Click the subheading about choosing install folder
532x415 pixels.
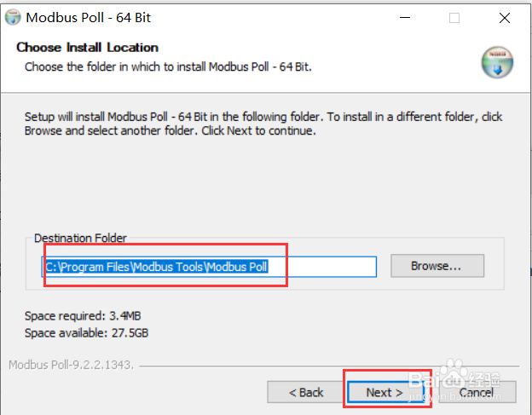coord(168,66)
